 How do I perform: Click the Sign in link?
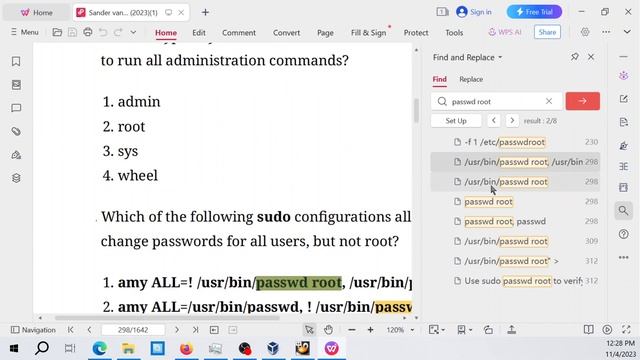[x=474, y=12]
